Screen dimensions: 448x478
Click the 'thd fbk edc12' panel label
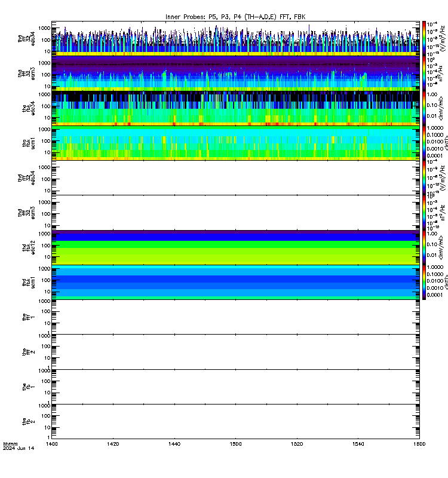point(28,247)
